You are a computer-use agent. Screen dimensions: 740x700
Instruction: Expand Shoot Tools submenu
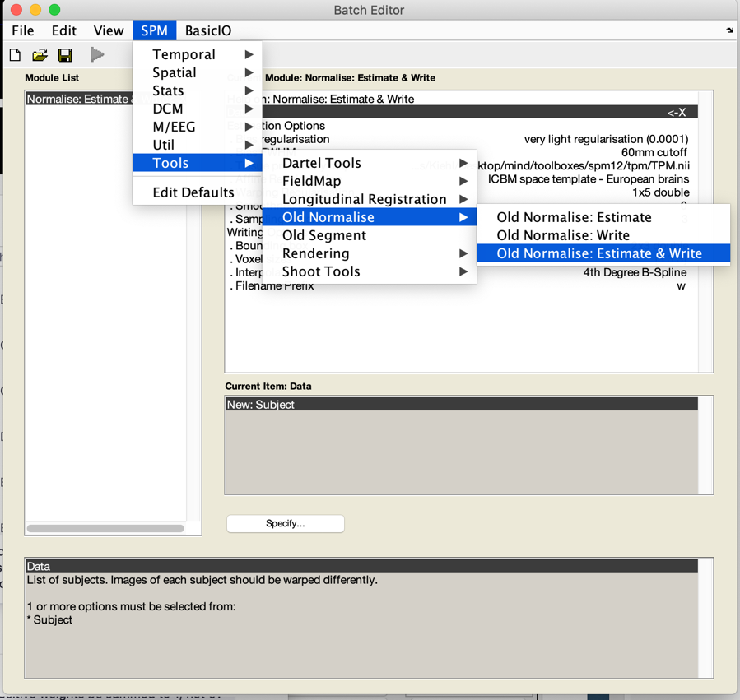click(369, 271)
